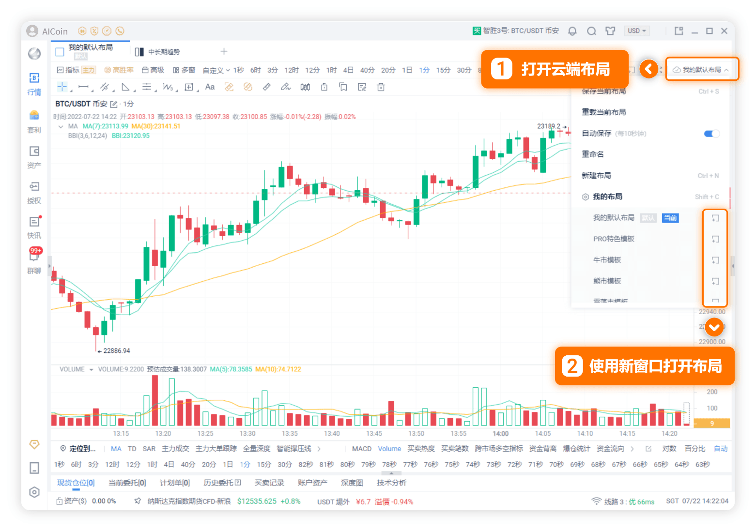Viewport: 756px width, 532px height.
Task: Click the trash delete drawings icon
Action: [381, 87]
